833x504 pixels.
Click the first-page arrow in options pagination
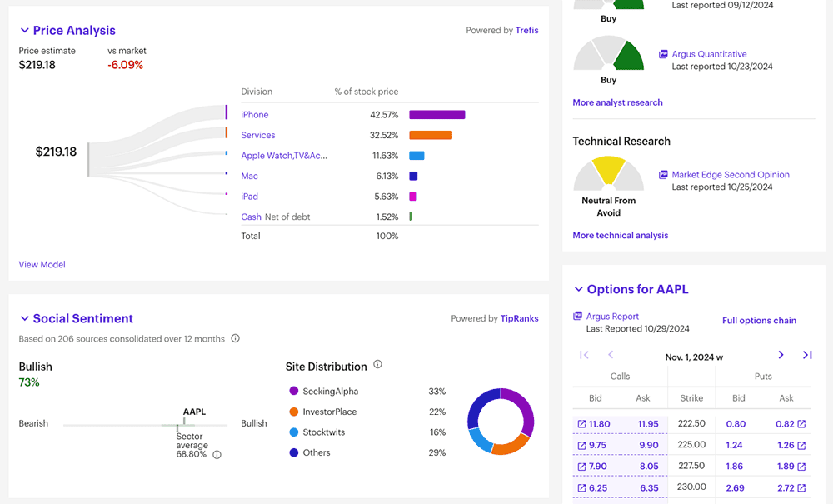[x=583, y=354]
